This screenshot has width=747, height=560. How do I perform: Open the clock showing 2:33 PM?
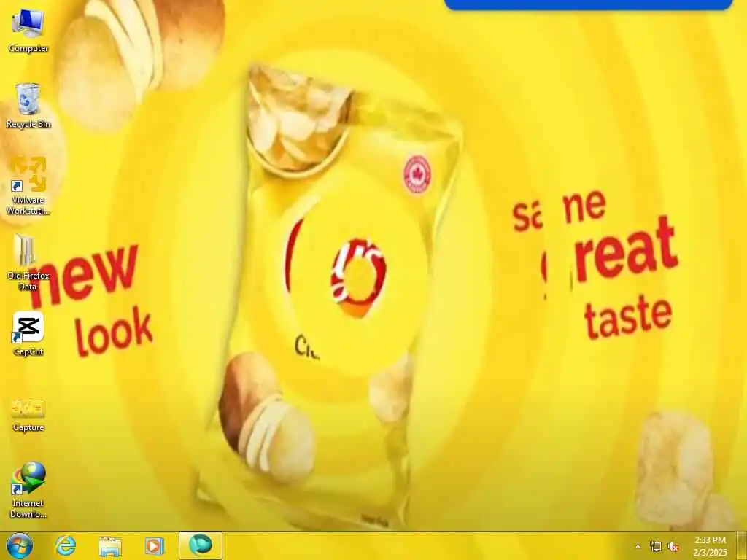coord(711,546)
